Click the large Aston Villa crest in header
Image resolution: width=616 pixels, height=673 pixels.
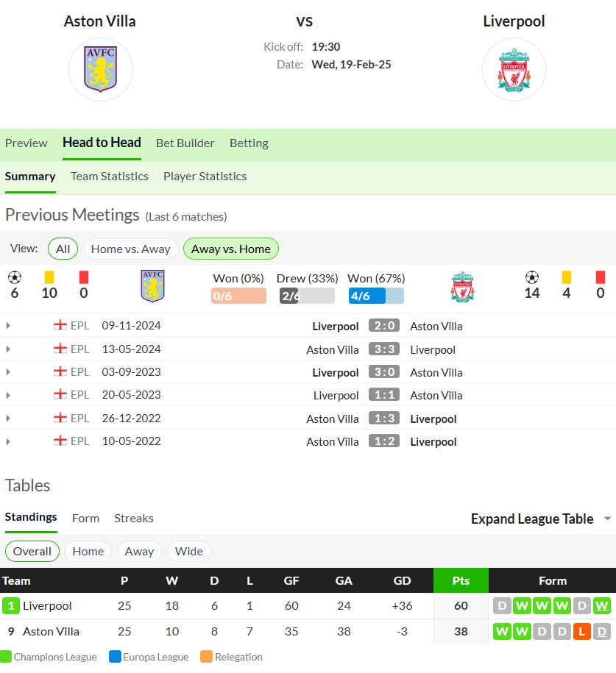pos(101,69)
